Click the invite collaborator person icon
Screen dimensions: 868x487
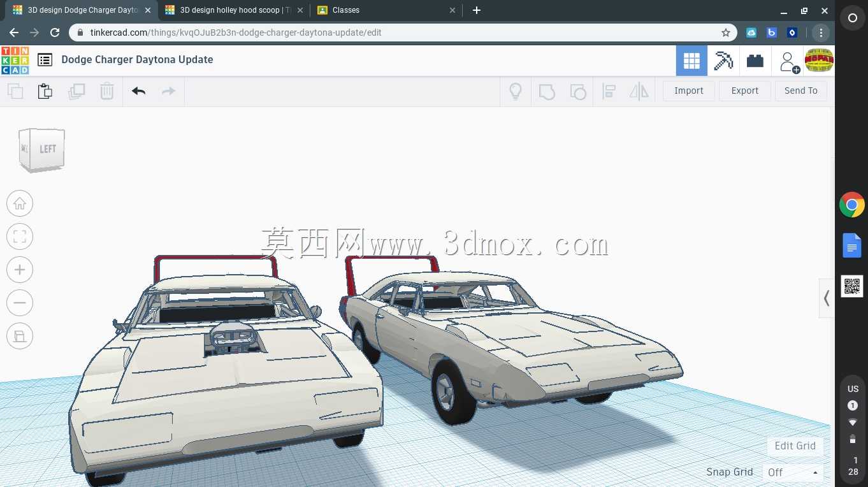(x=789, y=62)
